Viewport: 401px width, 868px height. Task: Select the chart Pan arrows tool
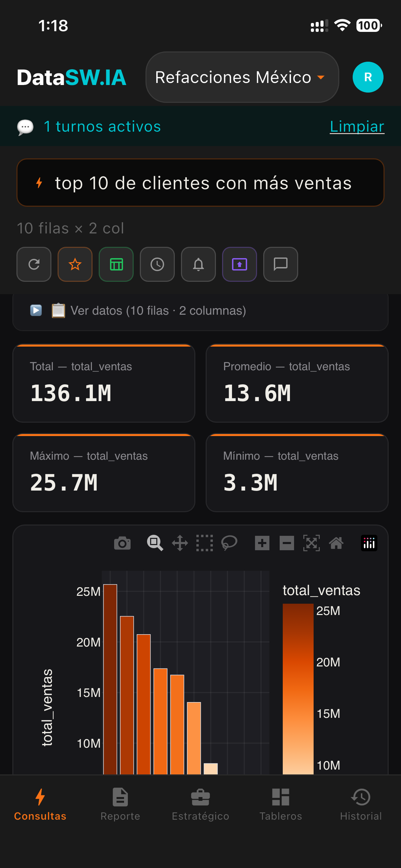(180, 543)
